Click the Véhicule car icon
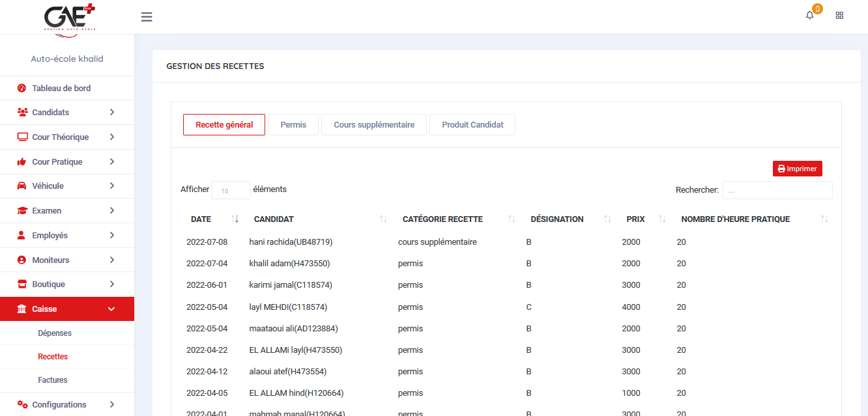This screenshot has width=868, height=416. (22, 186)
